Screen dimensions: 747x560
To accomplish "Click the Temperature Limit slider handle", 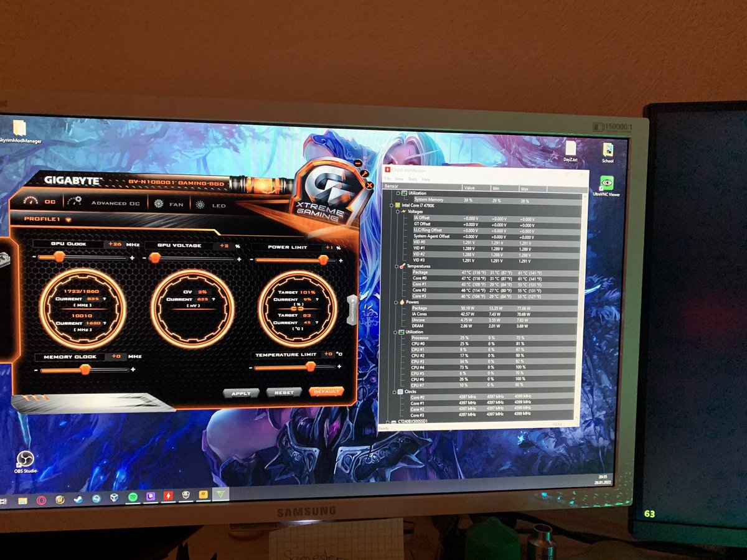I will [x=310, y=368].
